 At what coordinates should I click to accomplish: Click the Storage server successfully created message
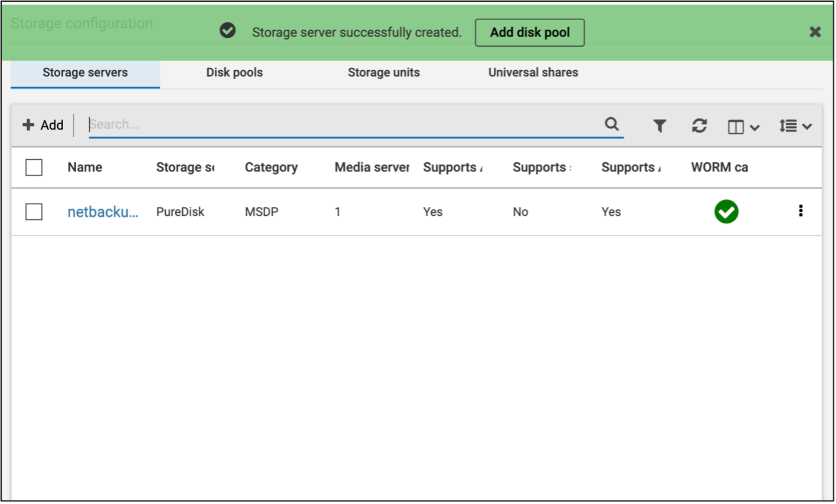pyautogui.click(x=357, y=32)
